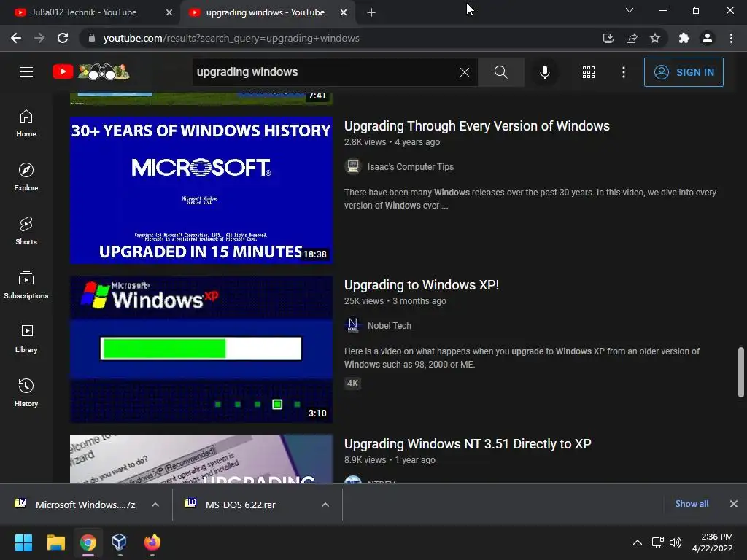747x560 pixels.
Task: Open Nobel Tech channel
Action: tap(390, 326)
